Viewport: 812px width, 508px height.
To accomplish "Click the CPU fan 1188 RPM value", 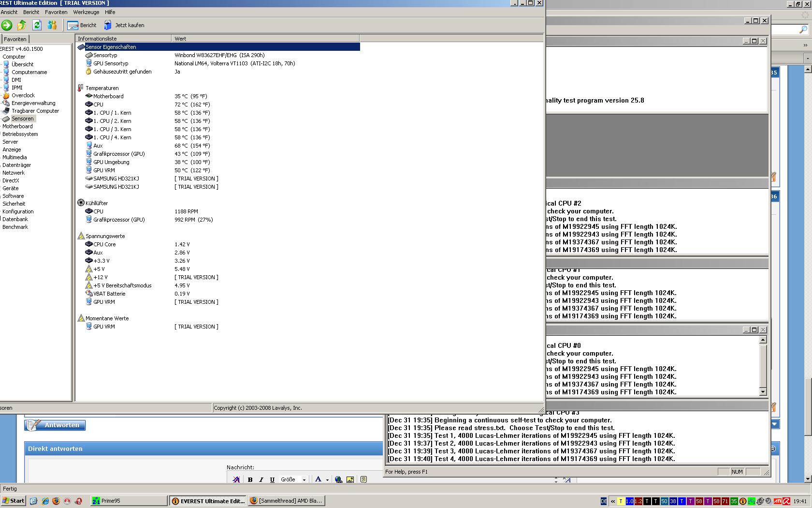I will point(186,211).
